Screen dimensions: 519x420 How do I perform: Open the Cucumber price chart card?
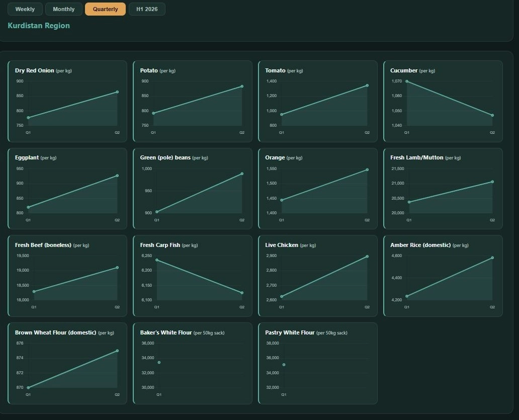point(443,101)
